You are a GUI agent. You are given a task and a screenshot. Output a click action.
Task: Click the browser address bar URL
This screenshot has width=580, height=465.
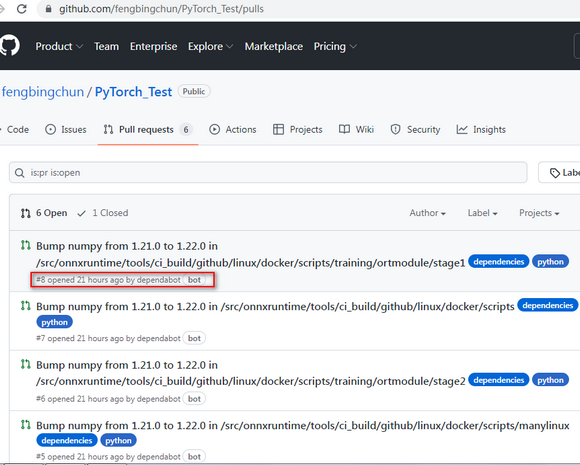(161, 9)
